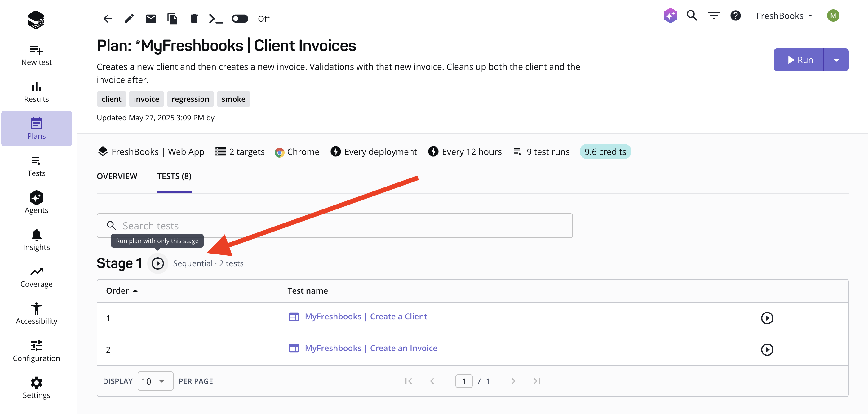Open Results in the sidebar
This screenshot has height=414, width=868.
click(36, 92)
